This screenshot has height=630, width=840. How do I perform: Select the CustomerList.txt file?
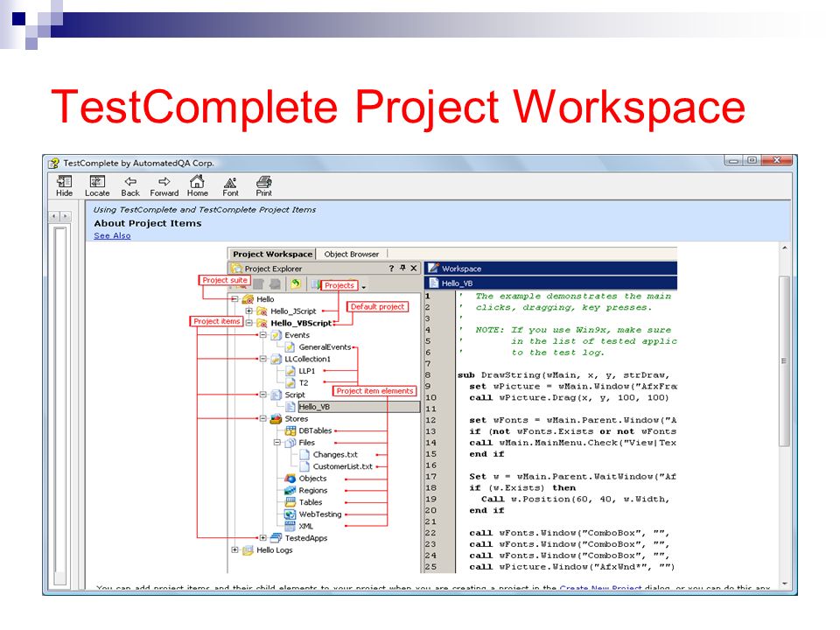[x=342, y=466]
